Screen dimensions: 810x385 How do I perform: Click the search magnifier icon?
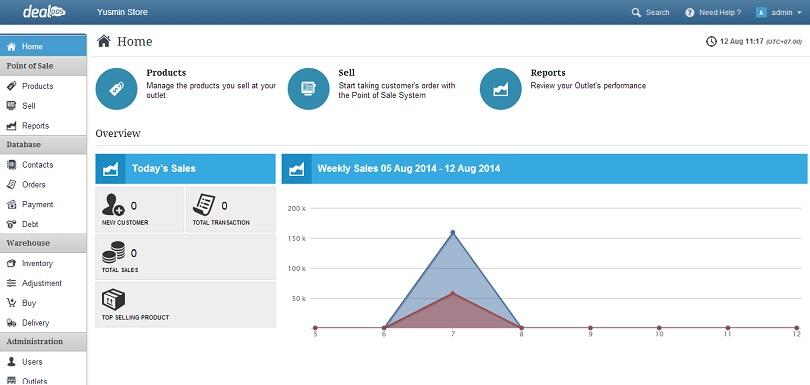636,12
